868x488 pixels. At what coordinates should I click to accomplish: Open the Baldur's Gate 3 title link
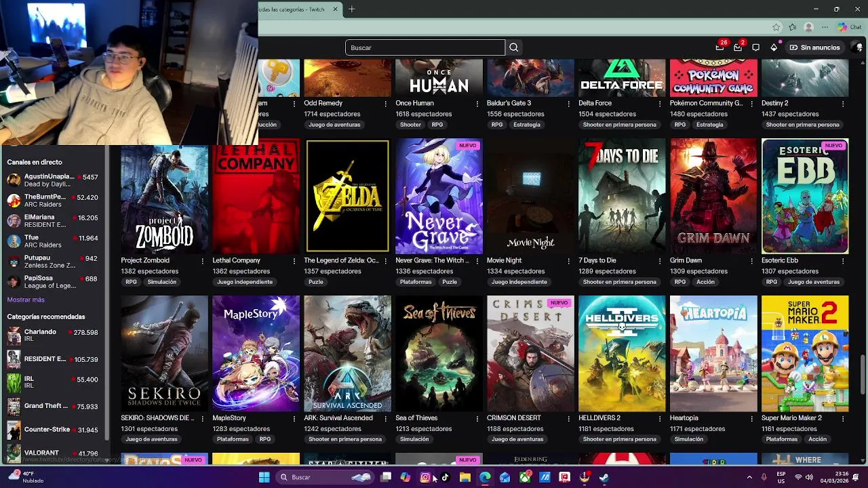point(509,103)
